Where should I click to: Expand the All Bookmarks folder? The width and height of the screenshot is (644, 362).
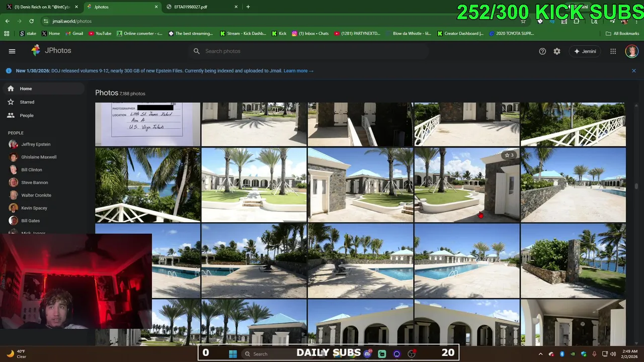tap(622, 34)
